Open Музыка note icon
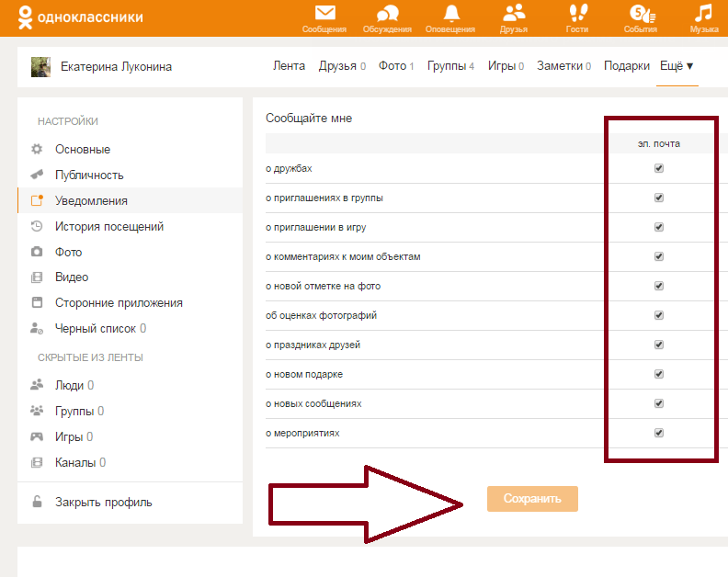 [x=703, y=13]
